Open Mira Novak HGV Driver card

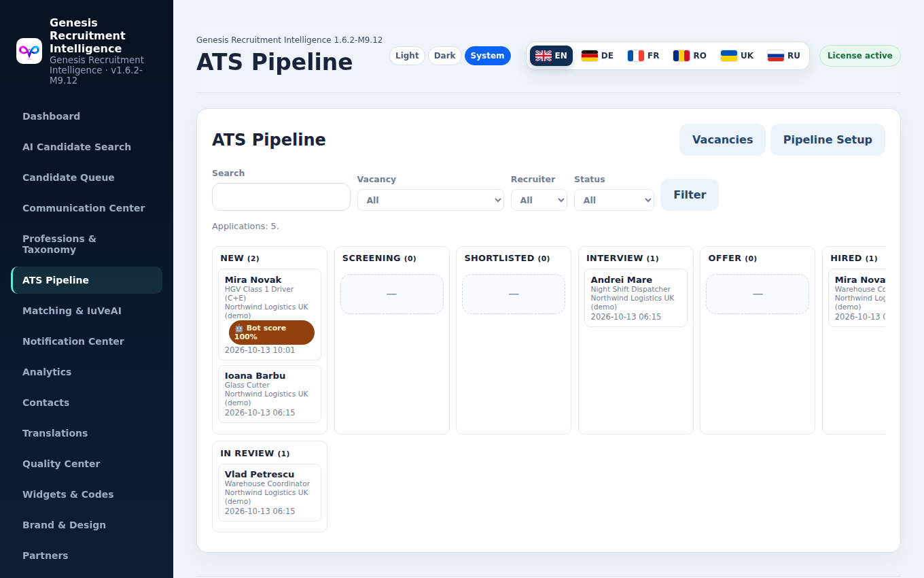[270, 314]
